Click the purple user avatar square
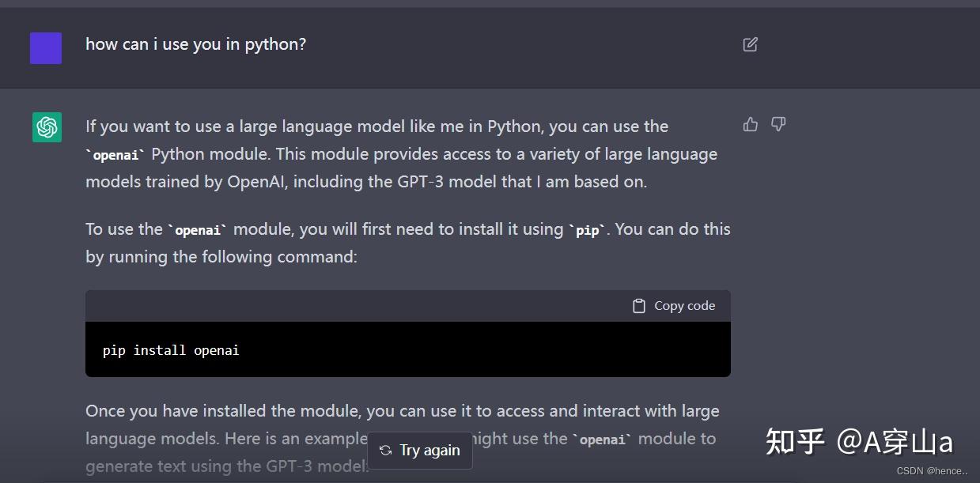This screenshot has width=980, height=483. pos(46,47)
